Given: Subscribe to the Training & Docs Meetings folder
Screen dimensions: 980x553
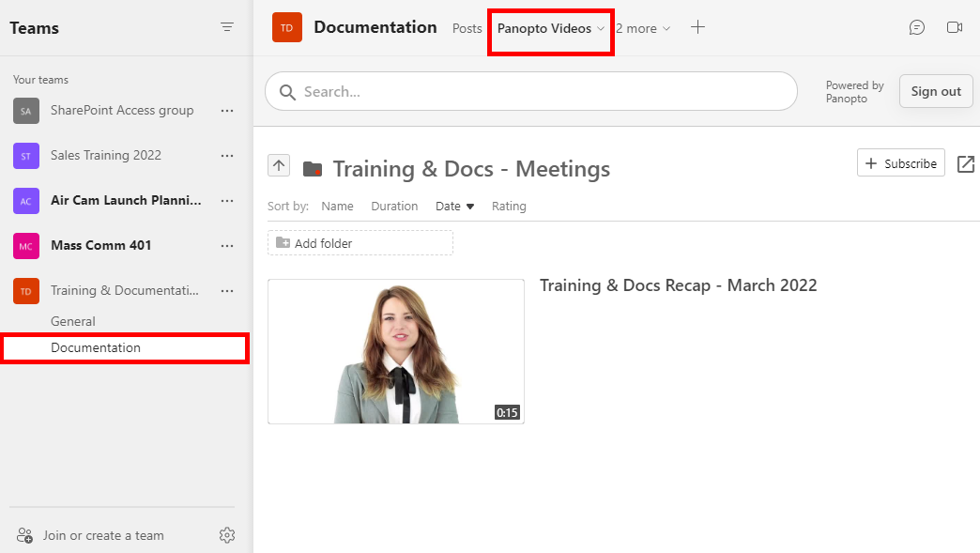Looking at the screenshot, I should [x=900, y=162].
